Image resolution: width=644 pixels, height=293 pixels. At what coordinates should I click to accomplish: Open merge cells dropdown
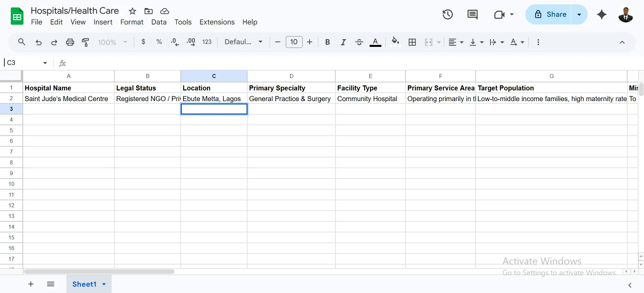(x=439, y=43)
